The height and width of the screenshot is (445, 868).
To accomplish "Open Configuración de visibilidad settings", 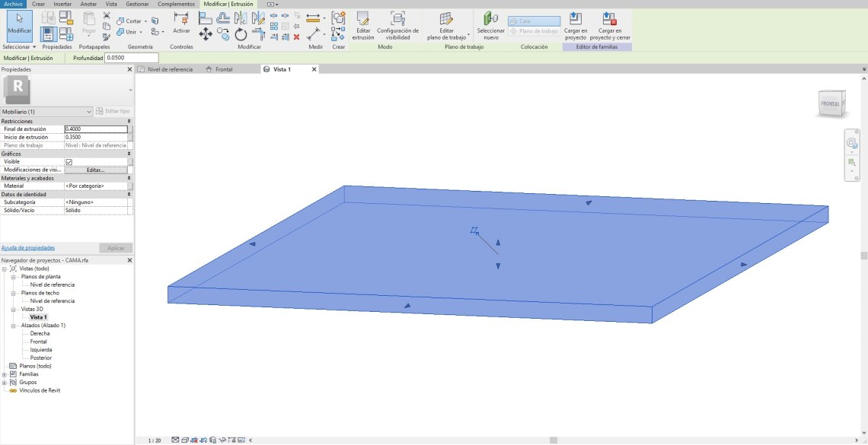I will click(x=397, y=24).
